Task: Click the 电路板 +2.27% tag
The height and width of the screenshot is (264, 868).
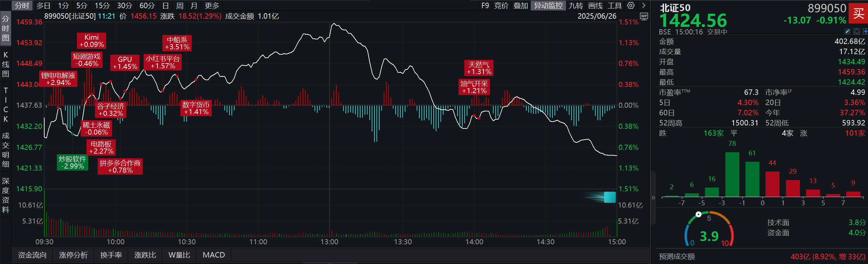Action: pyautogui.click(x=101, y=147)
